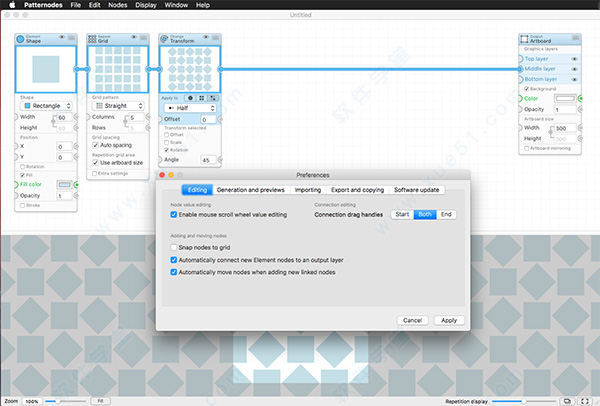Uncheck Auto spacing in the Grid node
This screenshot has height=406, width=600.
pyautogui.click(x=95, y=145)
